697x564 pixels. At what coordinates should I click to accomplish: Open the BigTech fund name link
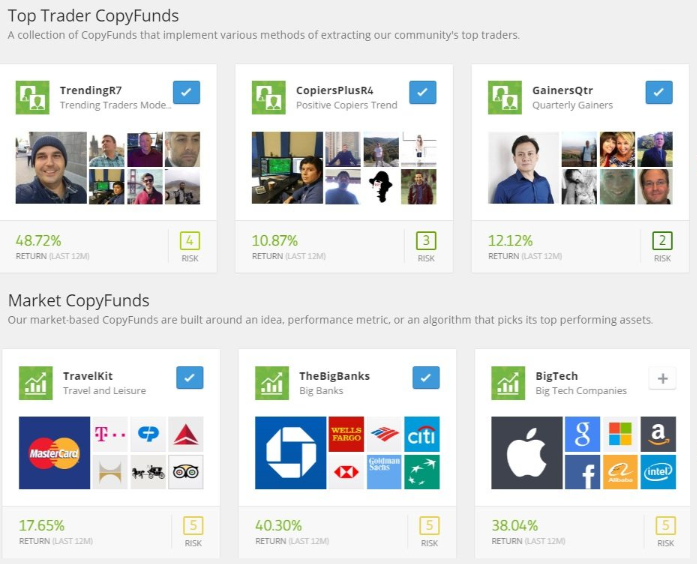557,376
